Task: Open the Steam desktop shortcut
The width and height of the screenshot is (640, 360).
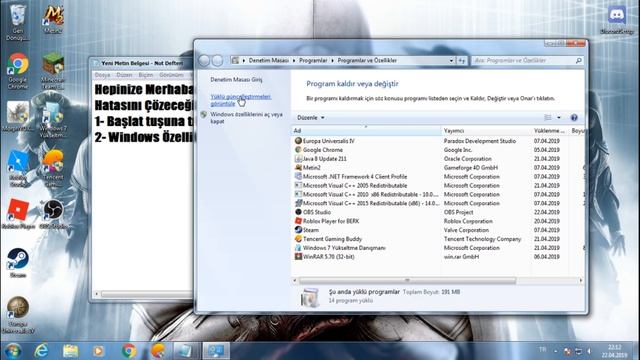Action: coord(18,262)
